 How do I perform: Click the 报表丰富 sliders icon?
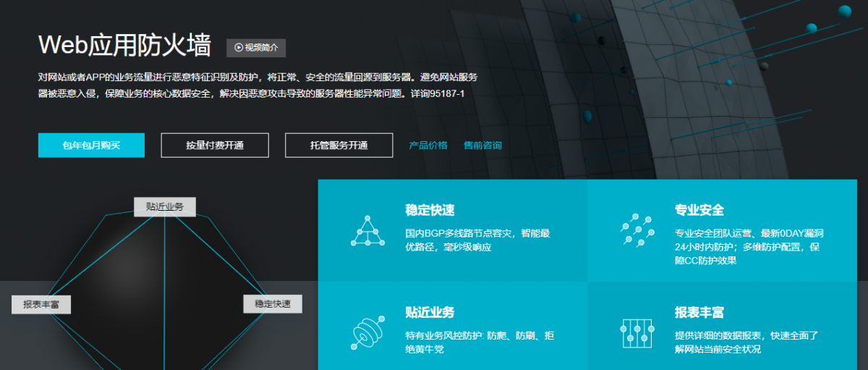pyautogui.click(x=637, y=333)
